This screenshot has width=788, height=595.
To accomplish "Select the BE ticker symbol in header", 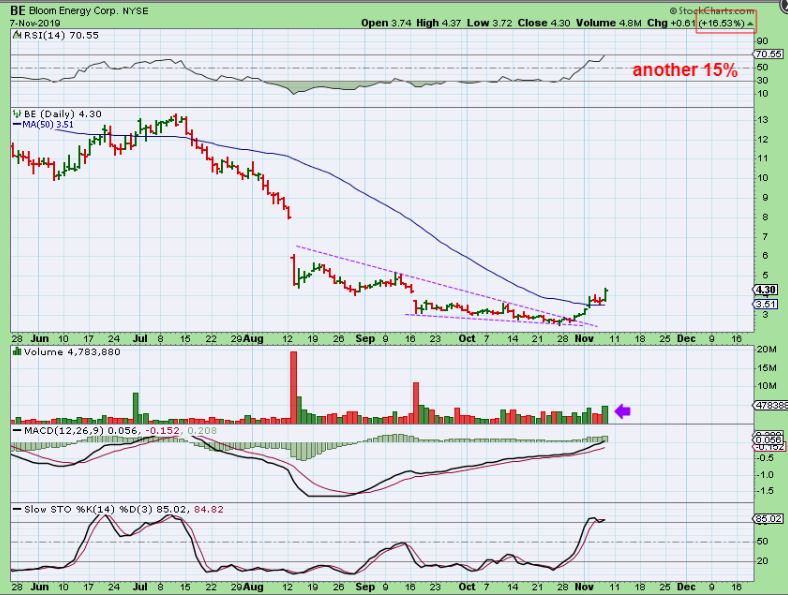I will (17, 9).
